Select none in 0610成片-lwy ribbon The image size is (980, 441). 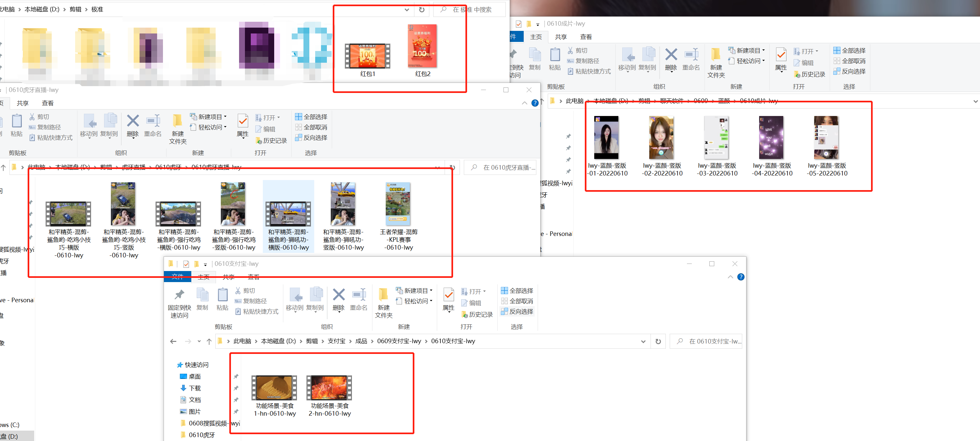(x=849, y=61)
